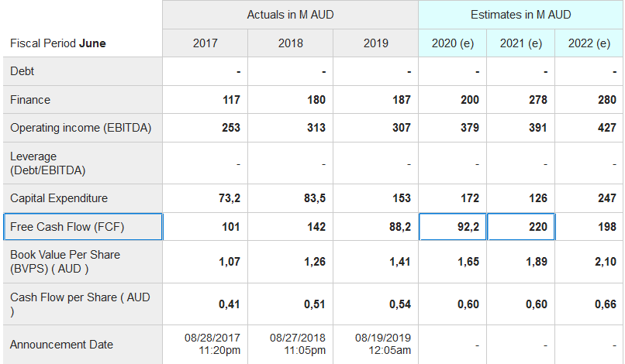Click the Estimates in M AUD header
The image size is (625, 364).
520,15
